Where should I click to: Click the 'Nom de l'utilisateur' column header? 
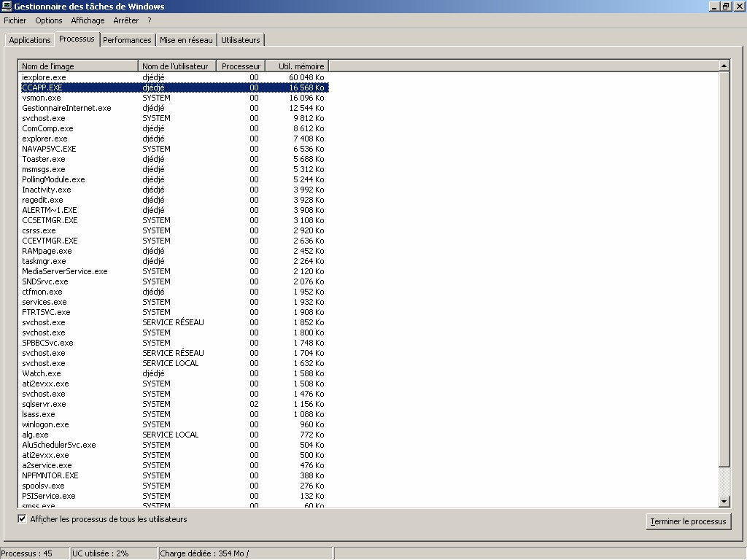tap(177, 66)
